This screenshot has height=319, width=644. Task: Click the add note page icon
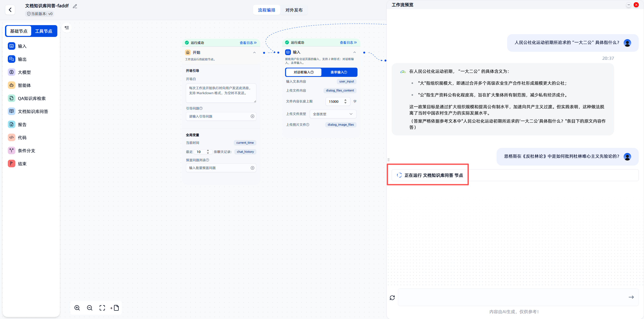point(115,308)
